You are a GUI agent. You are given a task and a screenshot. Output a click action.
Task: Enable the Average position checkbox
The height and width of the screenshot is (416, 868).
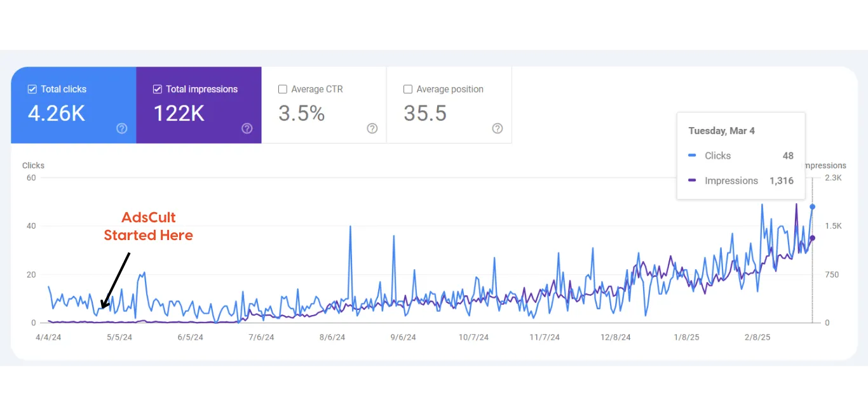pyautogui.click(x=408, y=90)
